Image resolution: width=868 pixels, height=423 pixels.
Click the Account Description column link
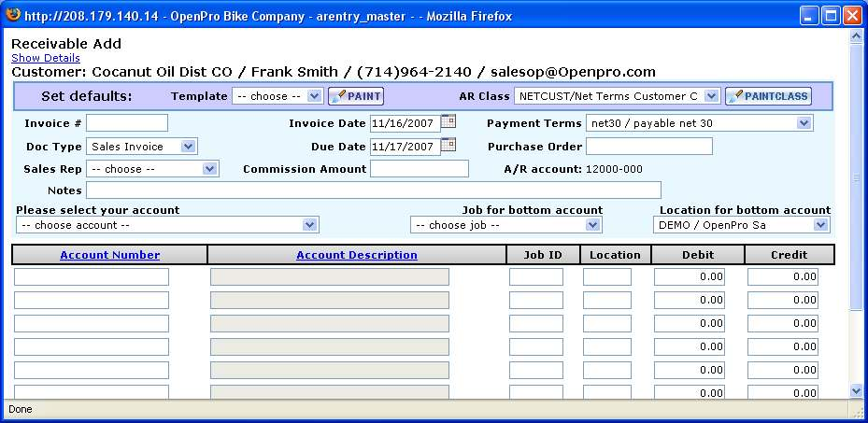pos(357,255)
